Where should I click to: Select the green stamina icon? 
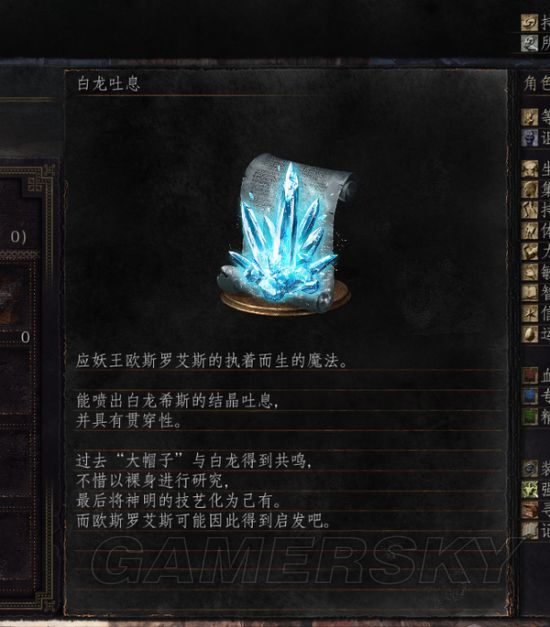click(530, 417)
